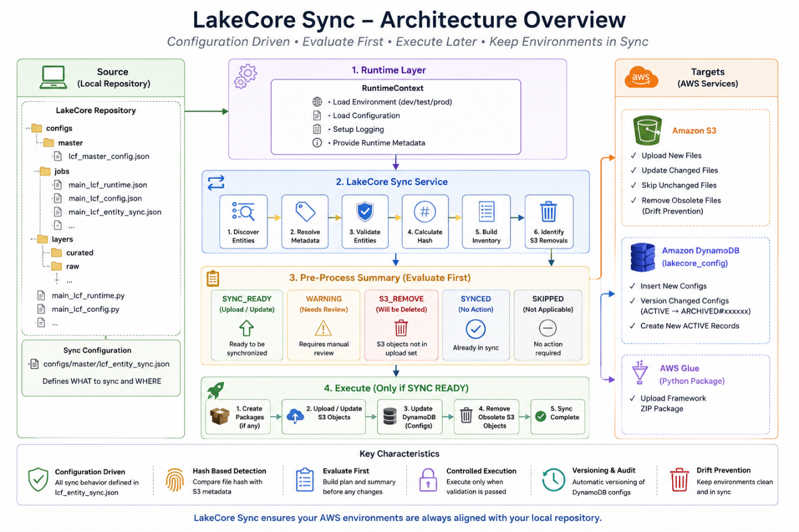Click the Discover Entities magnifier icon

tap(243, 211)
